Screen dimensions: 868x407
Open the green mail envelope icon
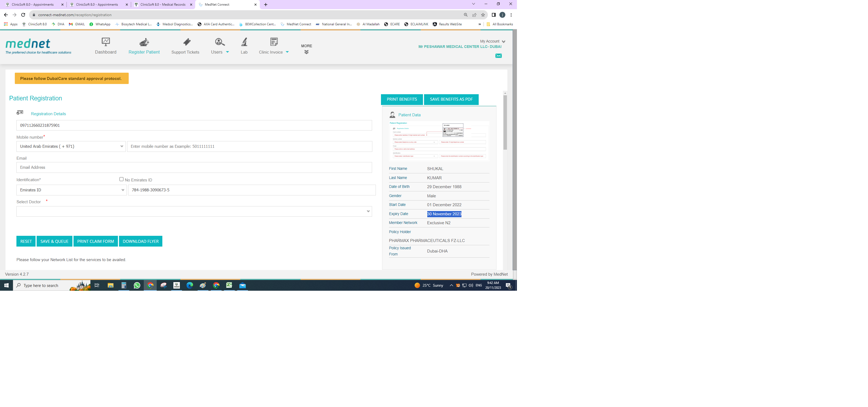coord(498,56)
